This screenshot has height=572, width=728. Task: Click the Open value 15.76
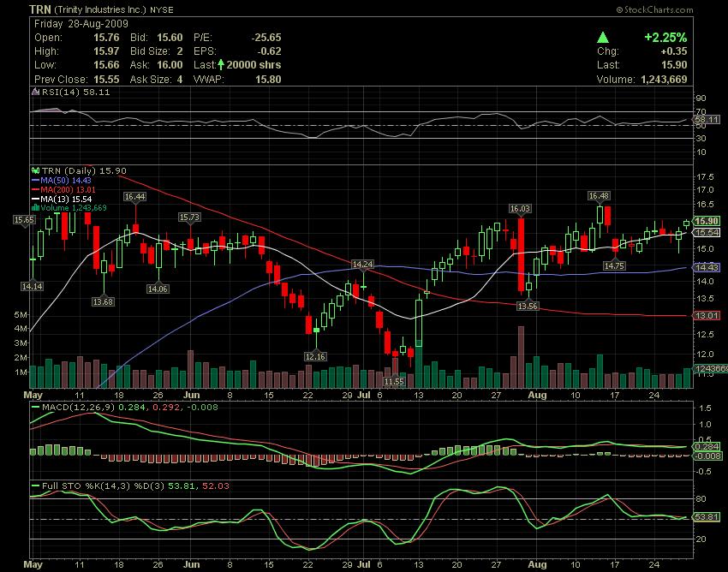click(x=106, y=38)
